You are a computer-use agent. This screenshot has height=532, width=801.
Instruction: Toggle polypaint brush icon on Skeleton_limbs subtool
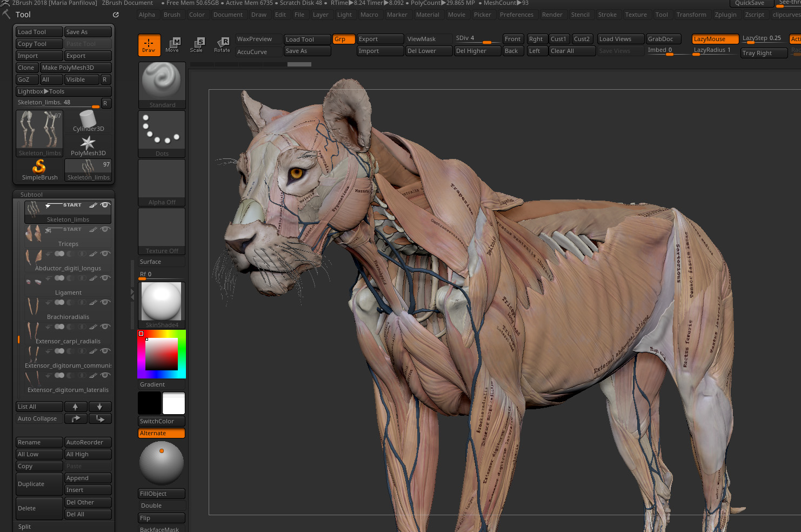(x=93, y=205)
